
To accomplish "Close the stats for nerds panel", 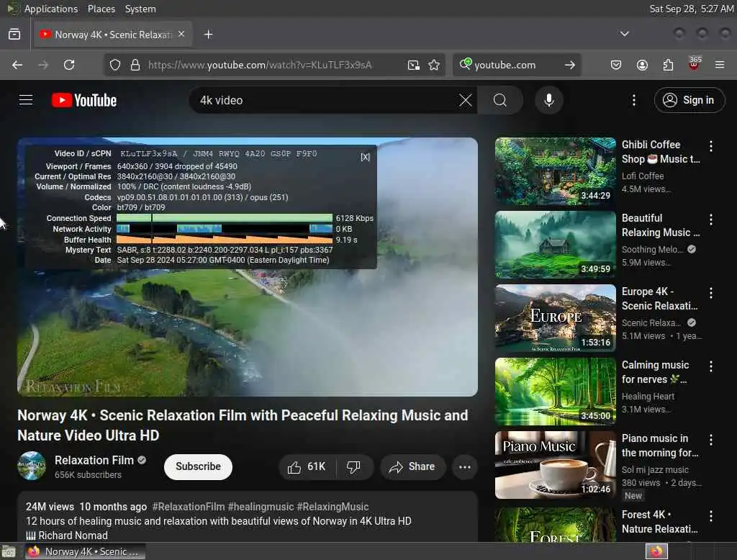I will pos(365,157).
